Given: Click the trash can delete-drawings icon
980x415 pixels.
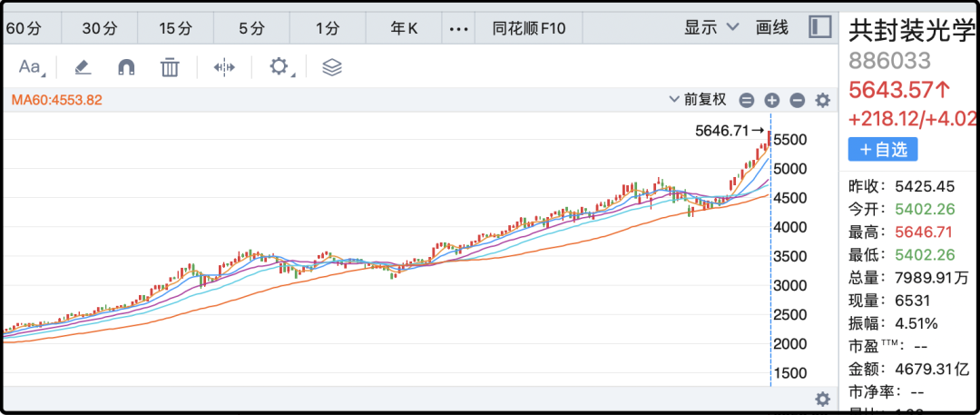Looking at the screenshot, I should coord(170,67).
